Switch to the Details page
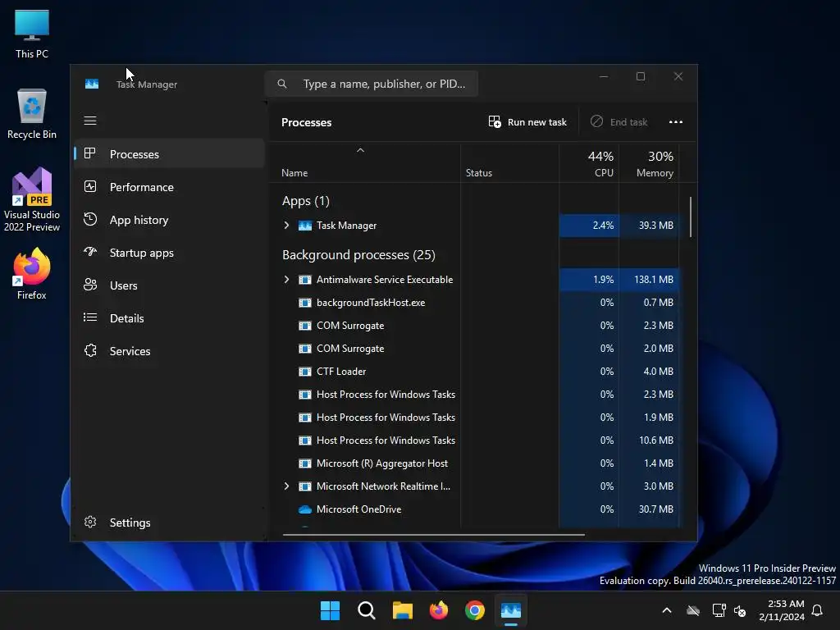 169,317
